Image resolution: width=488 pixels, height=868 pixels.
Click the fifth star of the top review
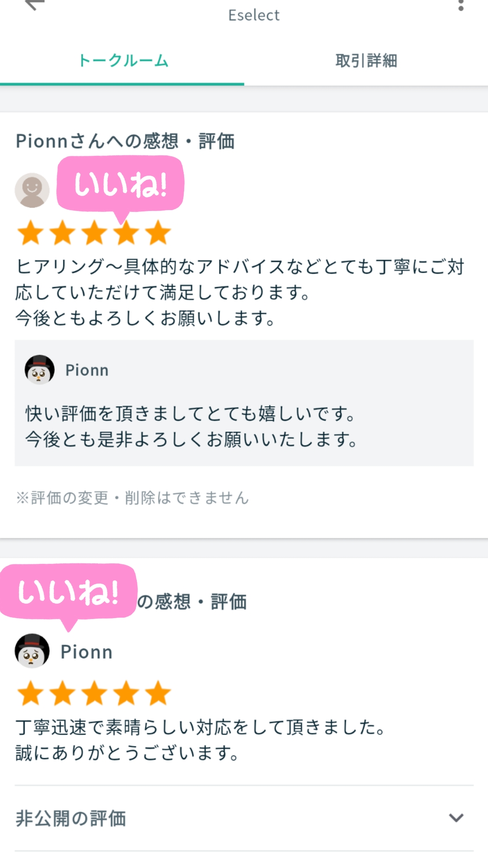point(158,232)
